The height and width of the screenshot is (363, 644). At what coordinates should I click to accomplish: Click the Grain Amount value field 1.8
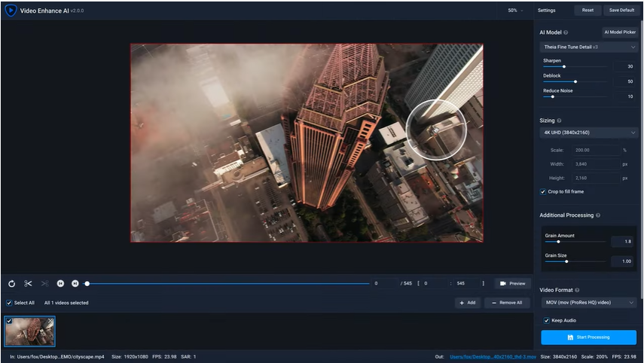click(x=622, y=242)
